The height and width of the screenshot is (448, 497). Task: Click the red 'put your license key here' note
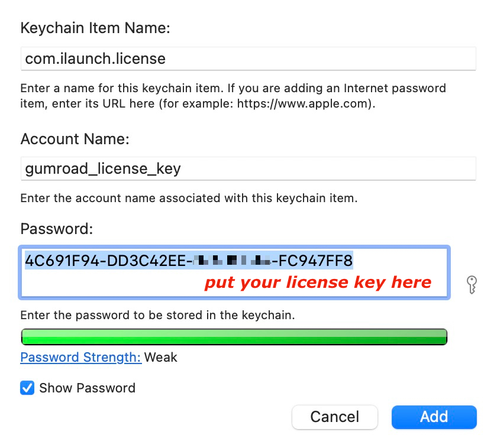[318, 283]
